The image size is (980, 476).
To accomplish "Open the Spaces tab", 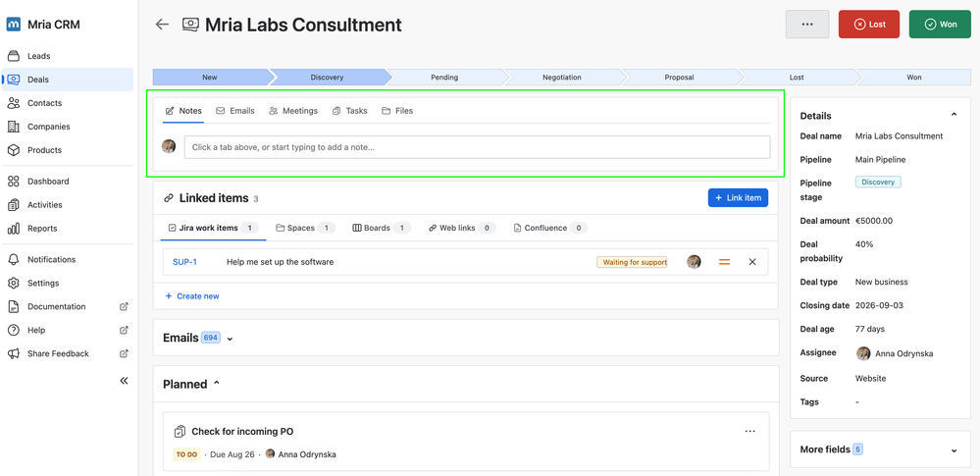I will click(x=306, y=228).
